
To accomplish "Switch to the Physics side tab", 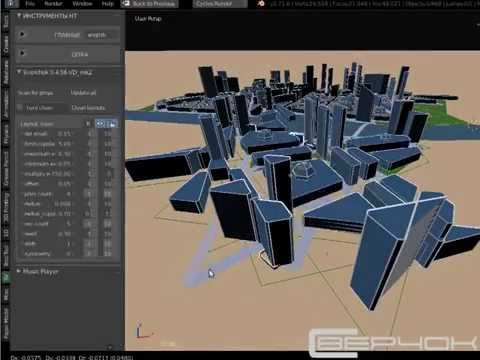I will 6,134.
